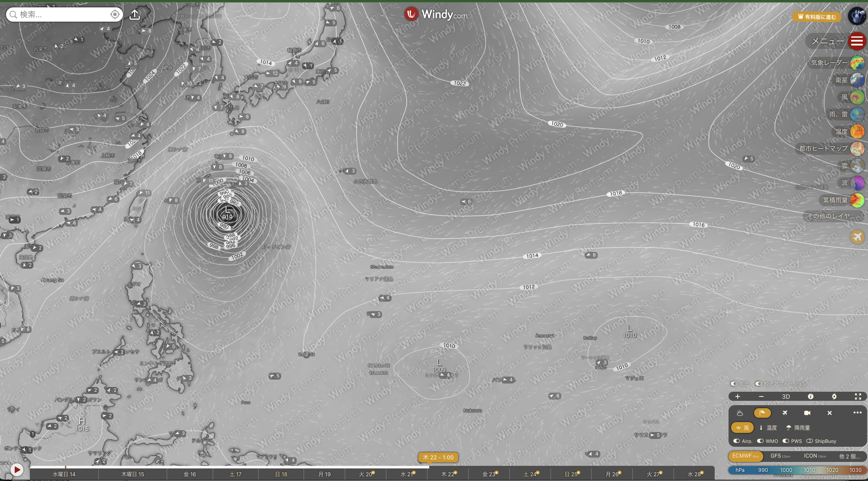Select the clouds layer icon

pos(857,166)
